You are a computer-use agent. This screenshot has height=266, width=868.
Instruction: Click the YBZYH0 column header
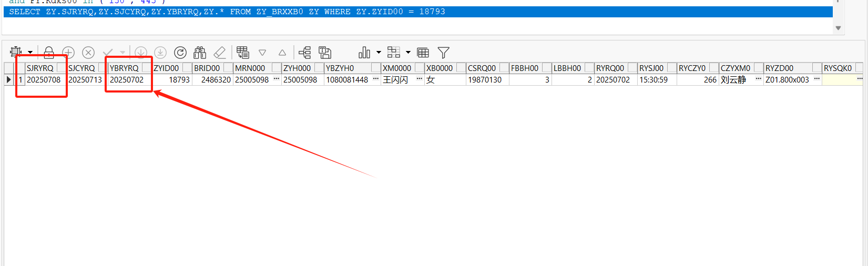352,68
